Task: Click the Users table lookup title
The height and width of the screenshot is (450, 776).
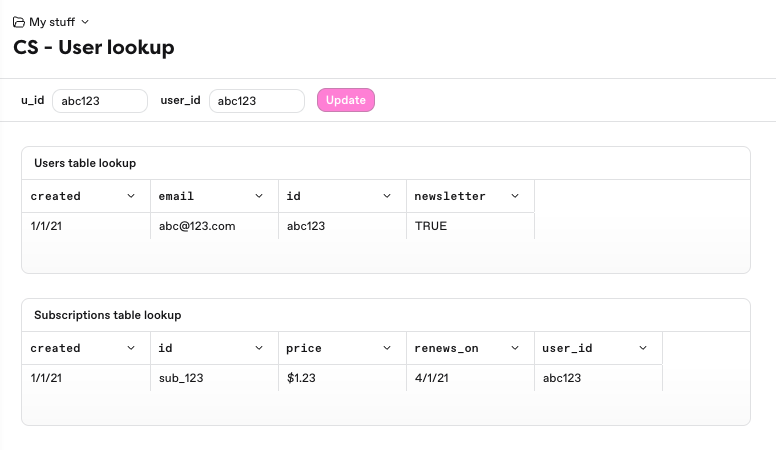Action: point(85,163)
